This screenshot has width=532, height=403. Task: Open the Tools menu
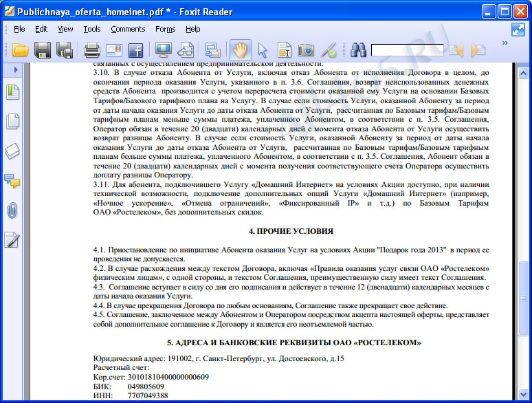click(92, 29)
